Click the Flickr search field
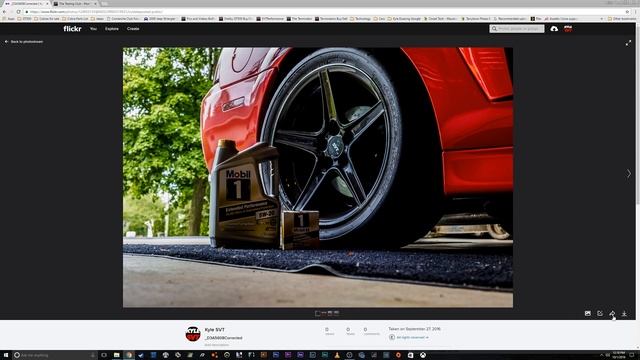640x360 pixels. [x=517, y=29]
